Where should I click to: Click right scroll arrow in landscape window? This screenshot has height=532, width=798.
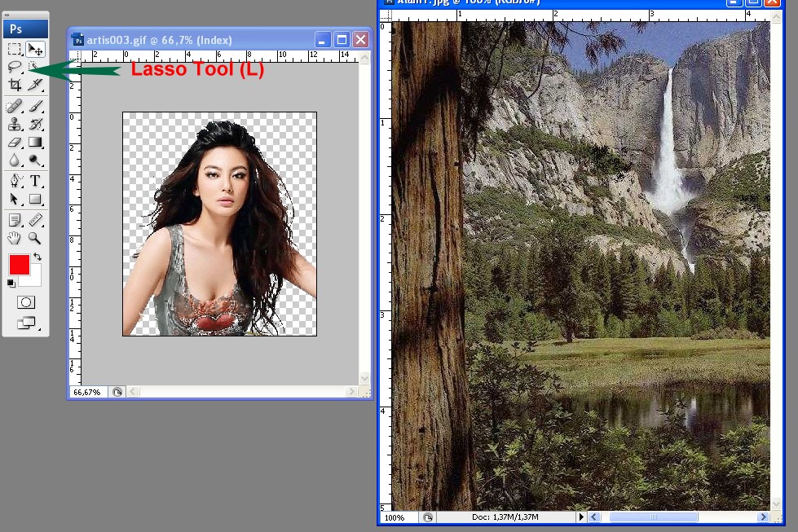(x=763, y=517)
